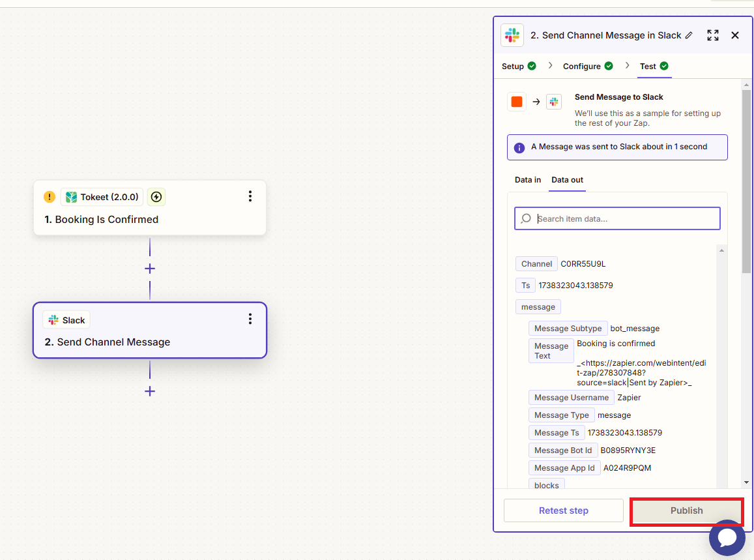Publish the Zap
Screen dimensions: 754x560
click(687, 510)
